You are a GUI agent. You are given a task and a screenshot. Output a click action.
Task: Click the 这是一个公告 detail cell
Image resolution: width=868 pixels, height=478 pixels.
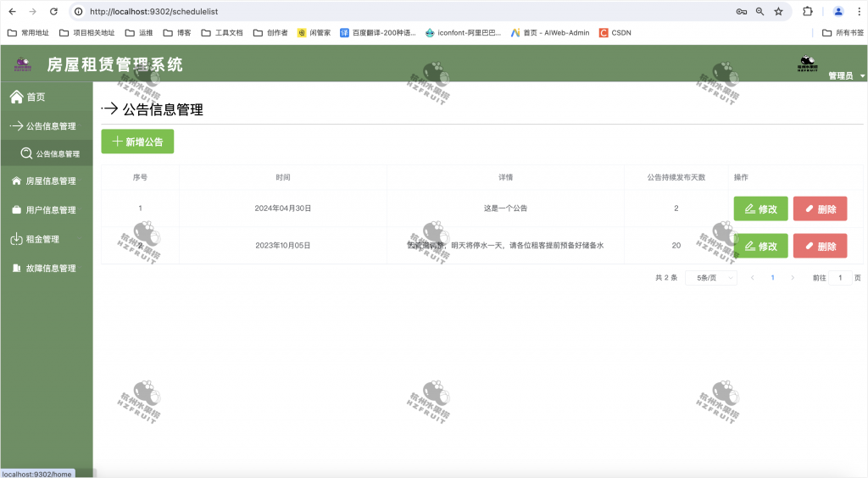(505, 208)
